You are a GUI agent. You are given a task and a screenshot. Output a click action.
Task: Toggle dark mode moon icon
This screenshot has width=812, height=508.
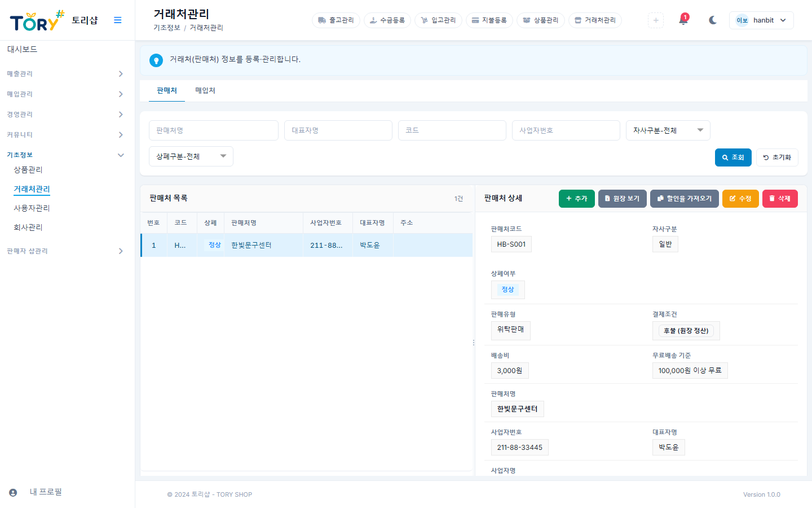coord(713,20)
